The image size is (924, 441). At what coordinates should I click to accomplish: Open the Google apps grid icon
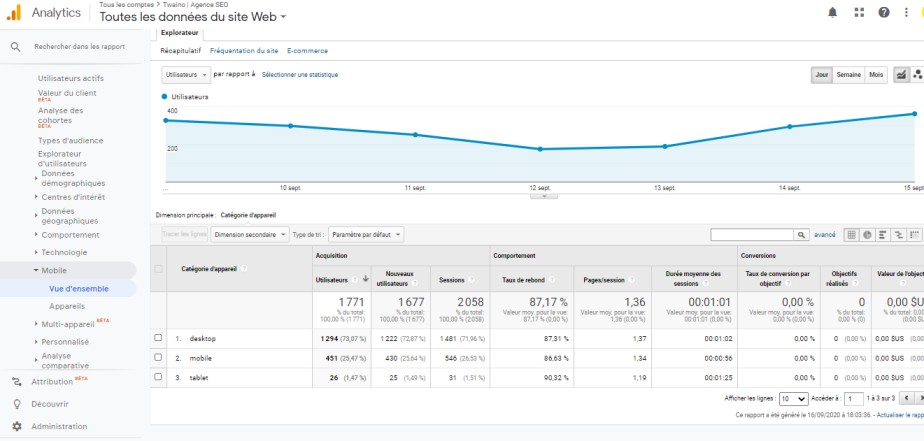[x=859, y=12]
